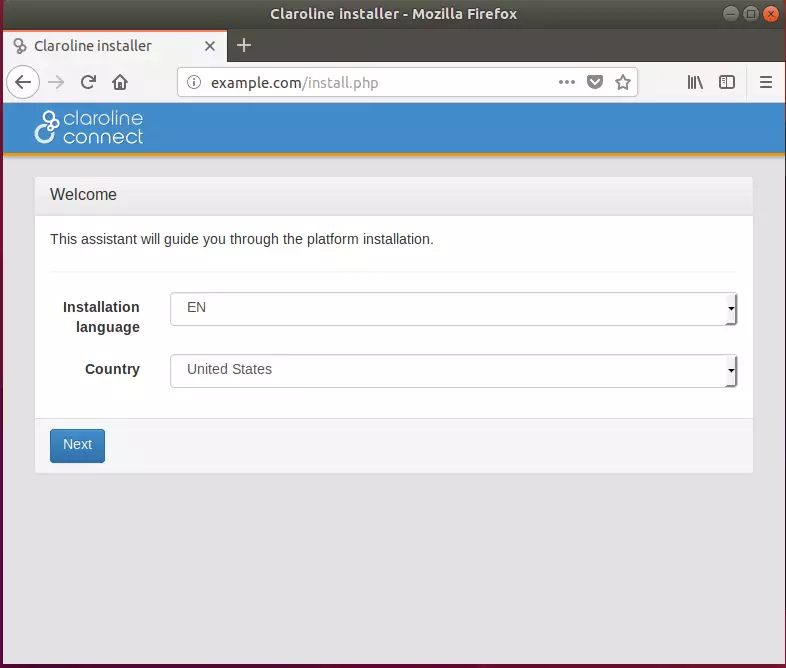Bookmark this page with the star

[x=623, y=82]
